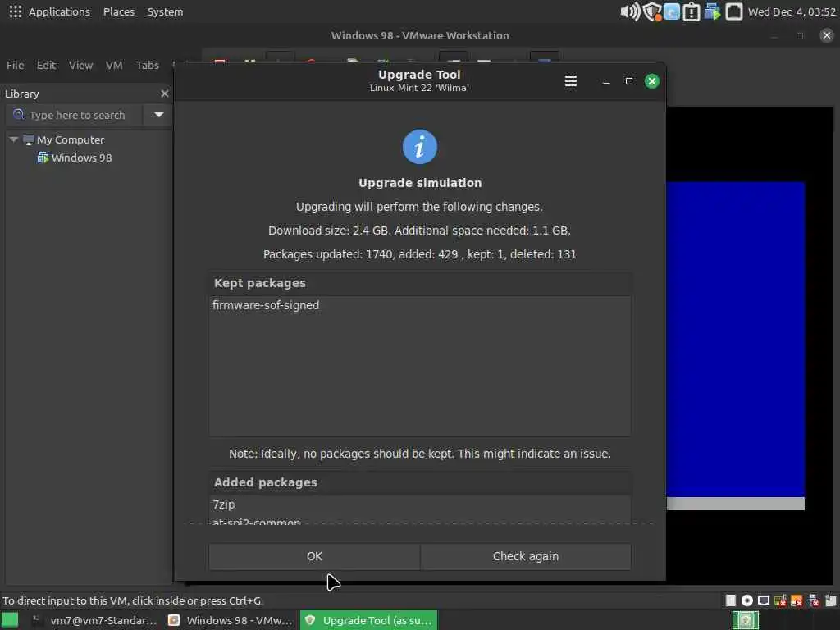The image size is (840, 630).
Task: Click the show desktop button in bottom panel
Action: (9, 620)
